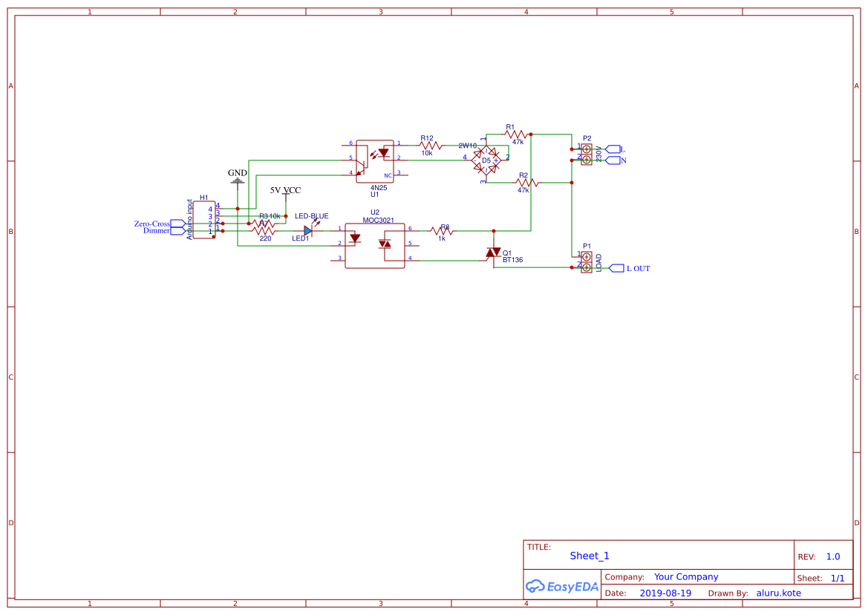The image size is (868, 615).
Task: Select the 1k resistor near Q1
Action: click(x=443, y=230)
